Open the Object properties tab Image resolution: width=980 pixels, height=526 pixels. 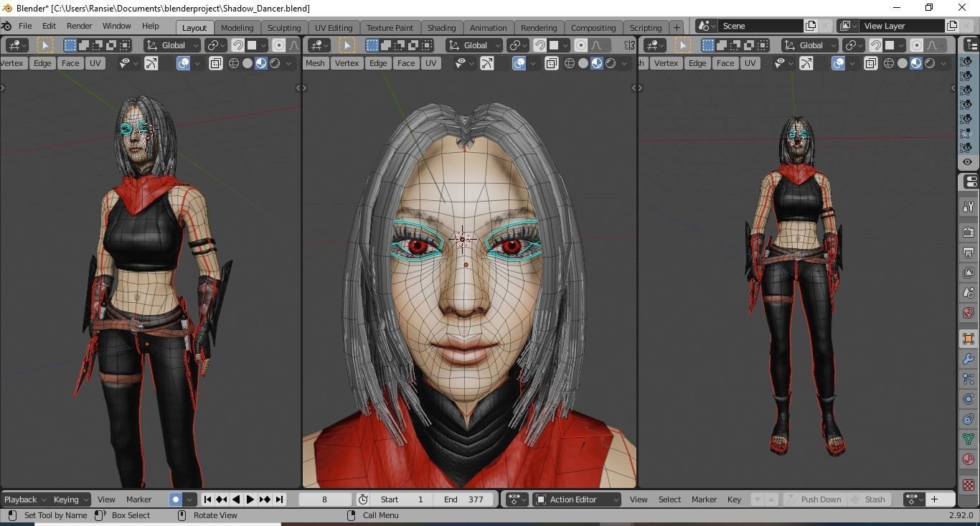(969, 339)
